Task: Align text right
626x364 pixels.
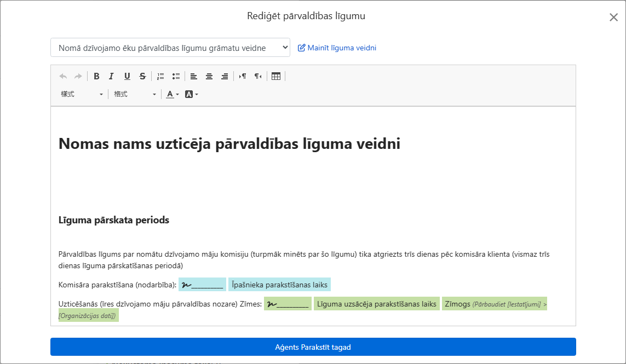Action: 225,76
